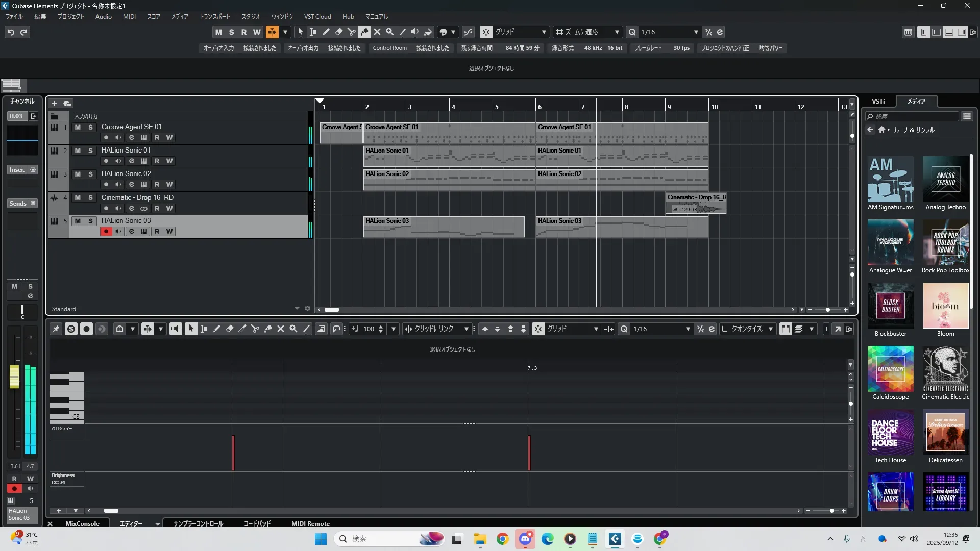980x551 pixels.
Task: Click the yellow channel volume fader handle
Action: coord(14,376)
